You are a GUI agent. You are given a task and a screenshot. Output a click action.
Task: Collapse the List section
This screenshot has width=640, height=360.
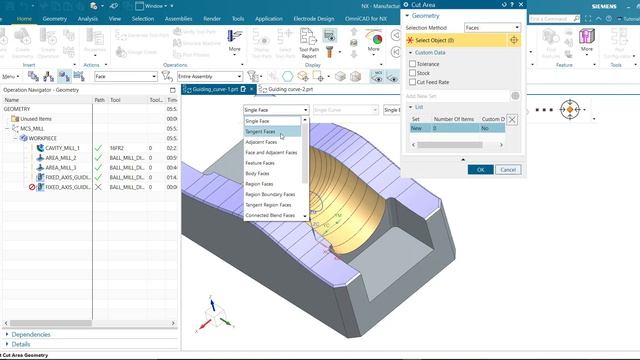(x=411, y=107)
